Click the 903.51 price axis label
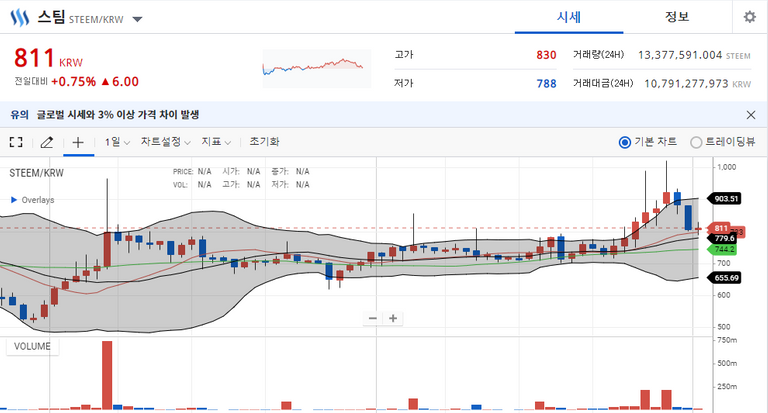768x413 pixels. coord(724,198)
